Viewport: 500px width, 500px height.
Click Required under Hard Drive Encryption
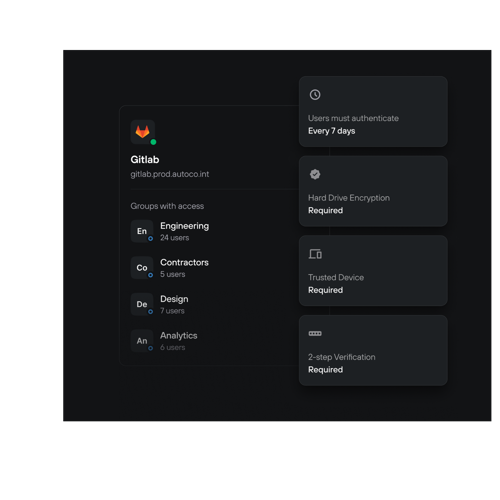[x=326, y=211]
